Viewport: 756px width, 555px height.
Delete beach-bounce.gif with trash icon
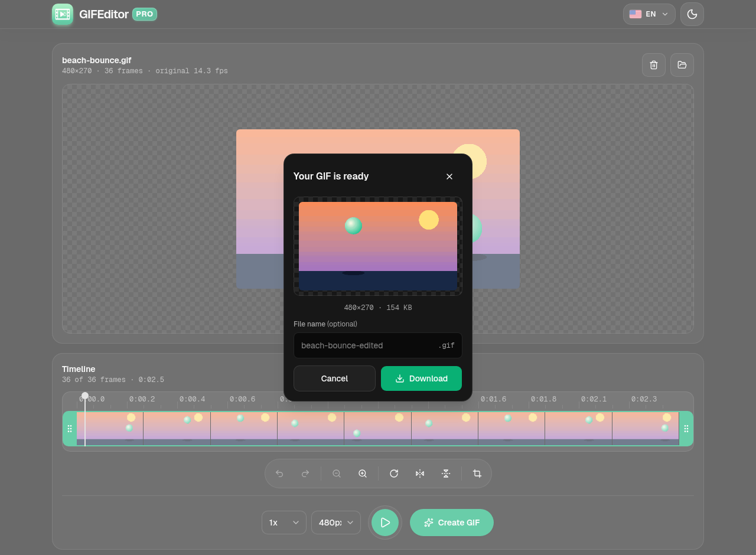pos(654,65)
